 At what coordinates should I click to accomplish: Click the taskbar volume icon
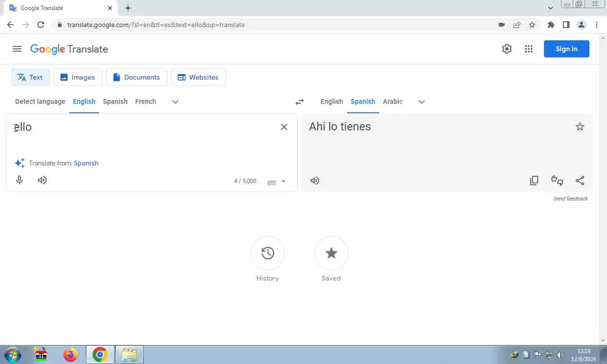(x=560, y=355)
